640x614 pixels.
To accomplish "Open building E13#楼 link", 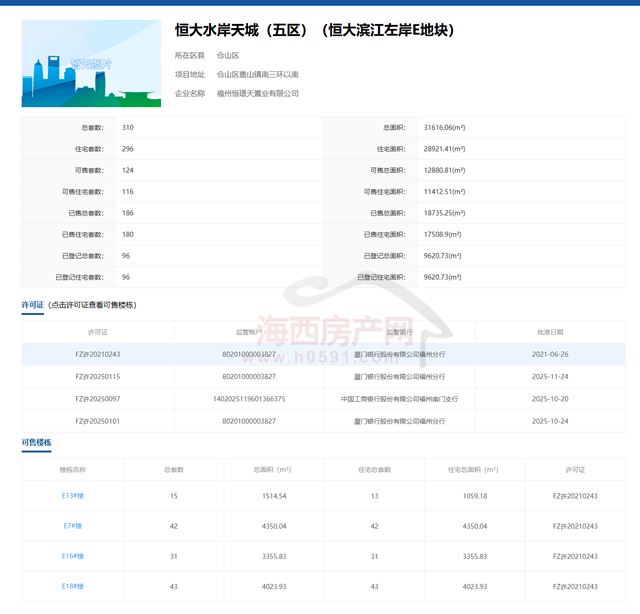I will (x=72, y=496).
